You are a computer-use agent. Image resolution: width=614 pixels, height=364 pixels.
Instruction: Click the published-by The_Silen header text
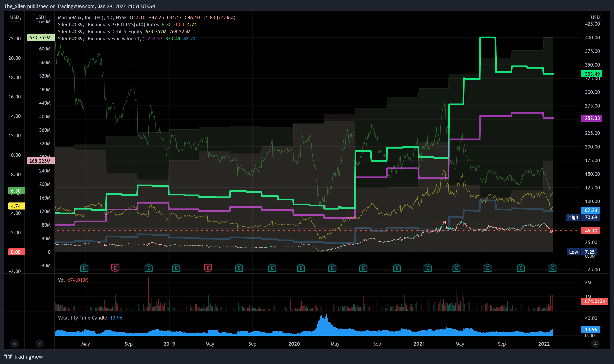[79, 6]
